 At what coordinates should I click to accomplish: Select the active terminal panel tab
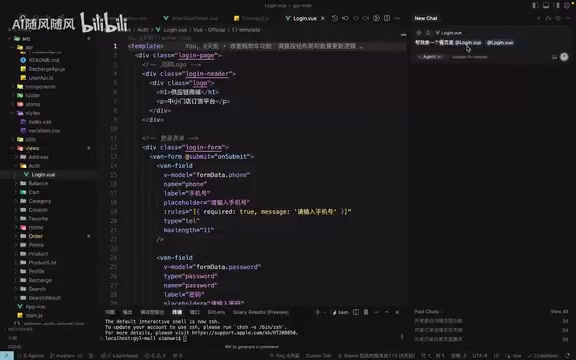[x=177, y=312]
